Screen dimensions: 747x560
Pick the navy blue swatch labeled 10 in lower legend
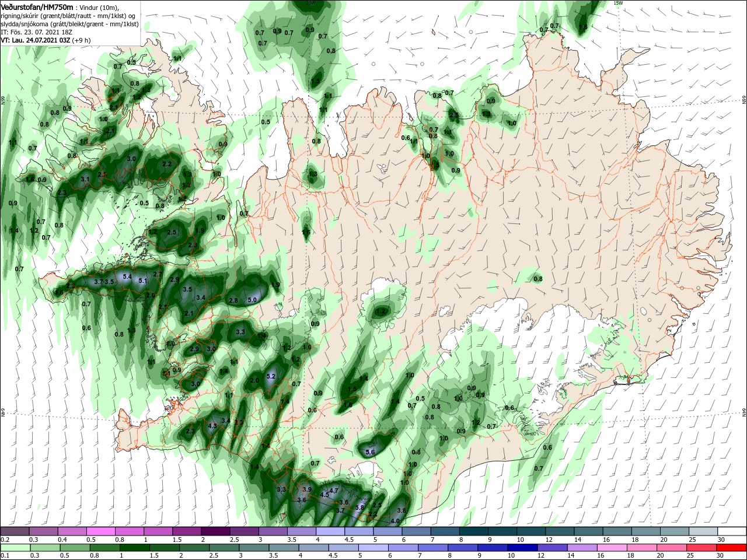click(522, 548)
